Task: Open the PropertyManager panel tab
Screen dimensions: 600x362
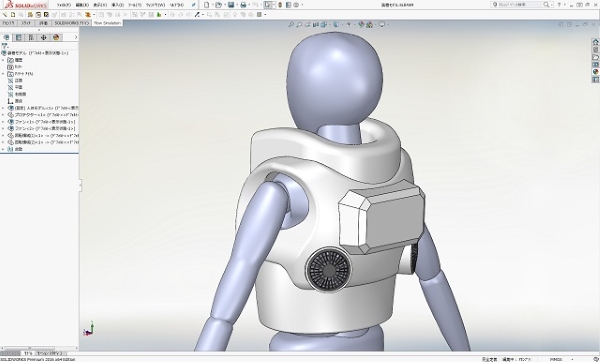Action: coord(18,37)
